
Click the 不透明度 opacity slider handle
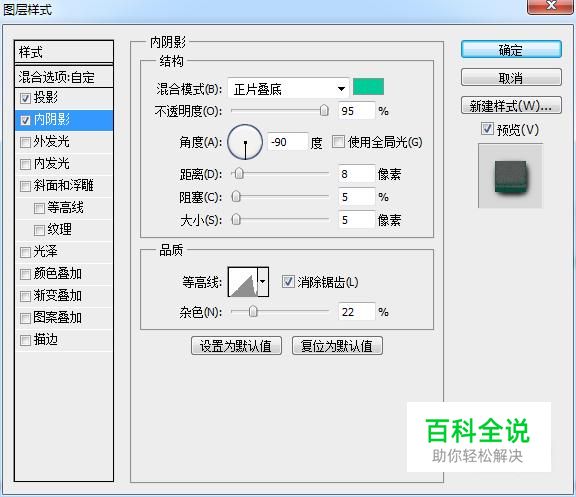point(324,110)
